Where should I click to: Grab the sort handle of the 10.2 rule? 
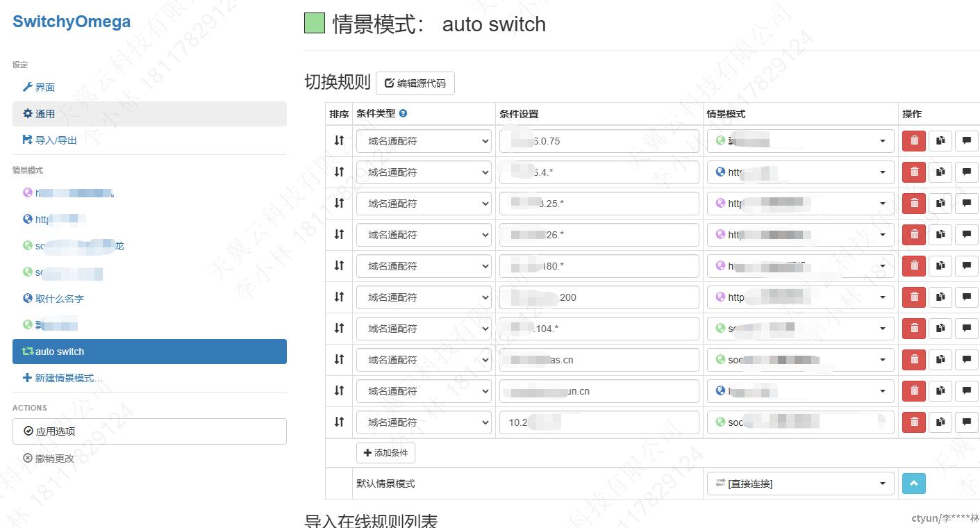pyautogui.click(x=339, y=422)
